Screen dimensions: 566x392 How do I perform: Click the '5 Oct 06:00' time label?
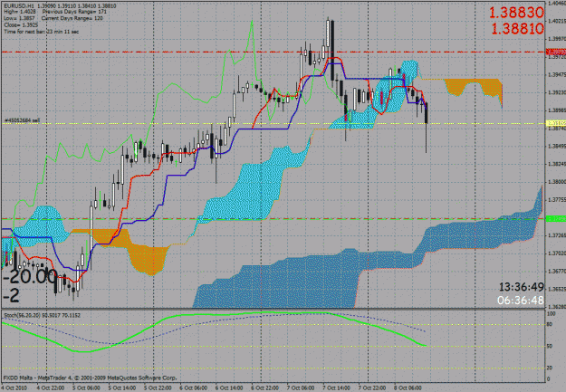coord(86,388)
